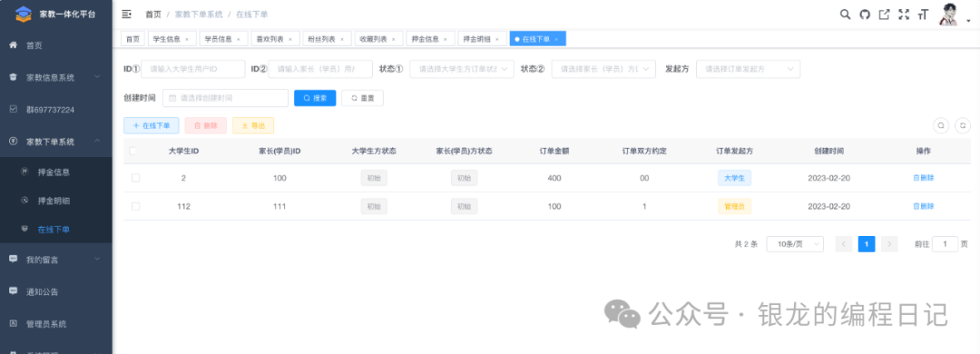Click the blue 搜索 button
980x354 pixels.
coord(315,98)
